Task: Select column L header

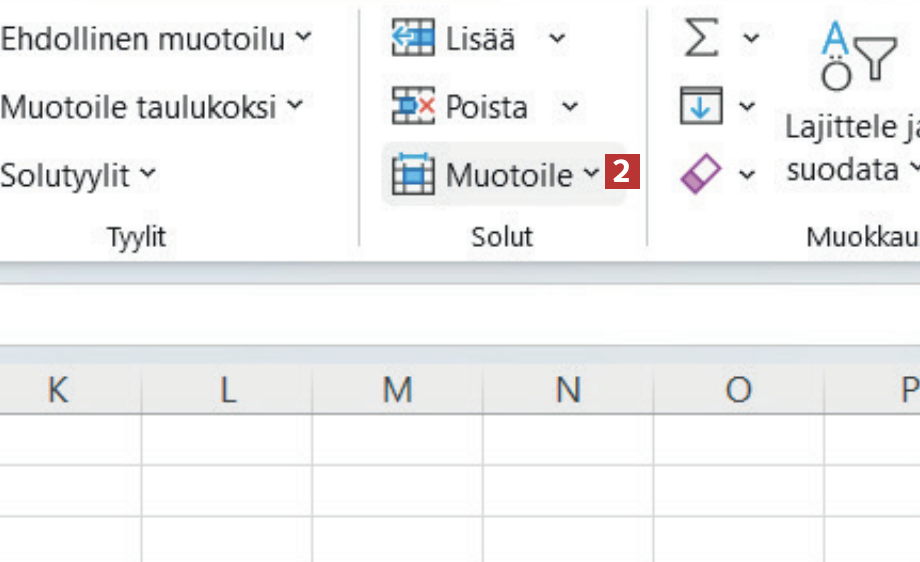Action: (x=228, y=391)
